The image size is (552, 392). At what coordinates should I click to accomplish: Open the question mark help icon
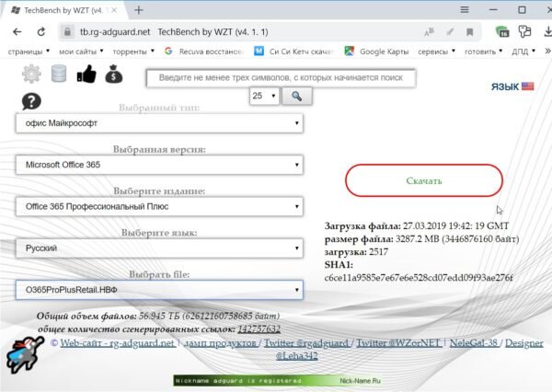(31, 101)
